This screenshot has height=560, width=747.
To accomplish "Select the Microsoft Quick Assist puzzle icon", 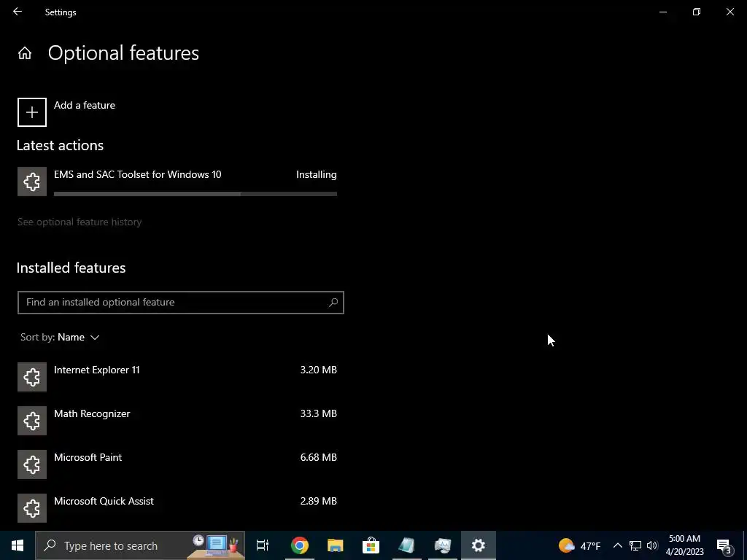I will tap(32, 508).
